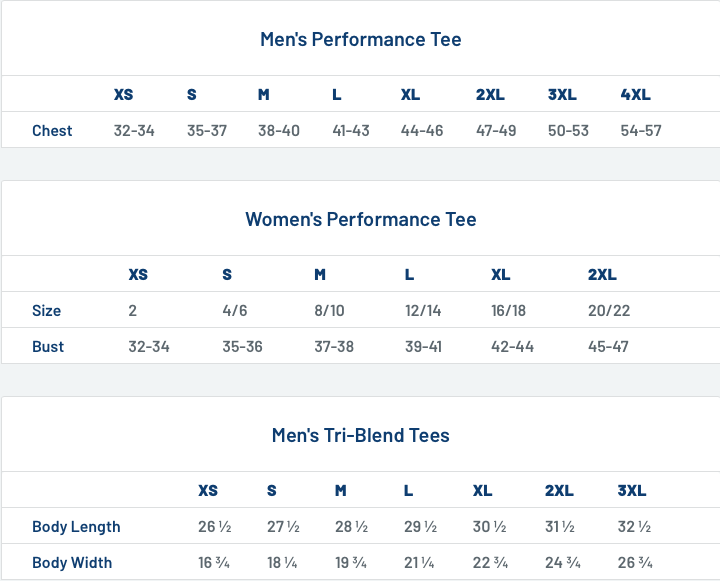Click the 39-41 bust value for L
Screen dimensions: 720x581
pyautogui.click(x=423, y=347)
